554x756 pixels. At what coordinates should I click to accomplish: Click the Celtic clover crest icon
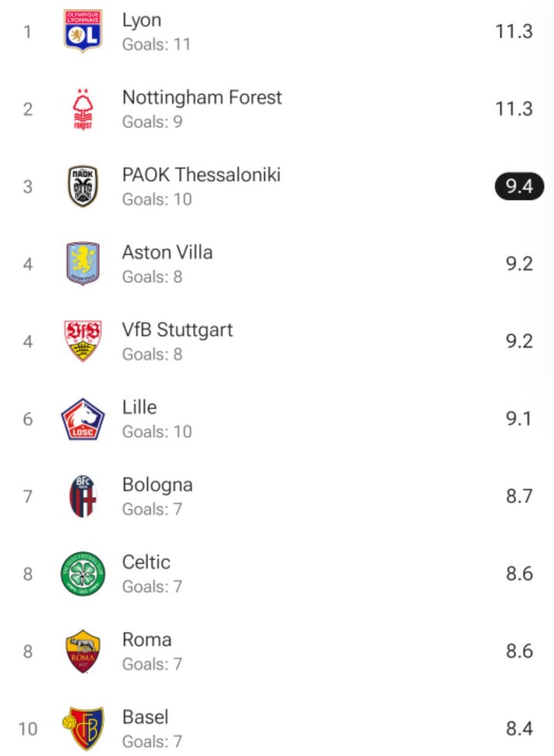coord(82,574)
